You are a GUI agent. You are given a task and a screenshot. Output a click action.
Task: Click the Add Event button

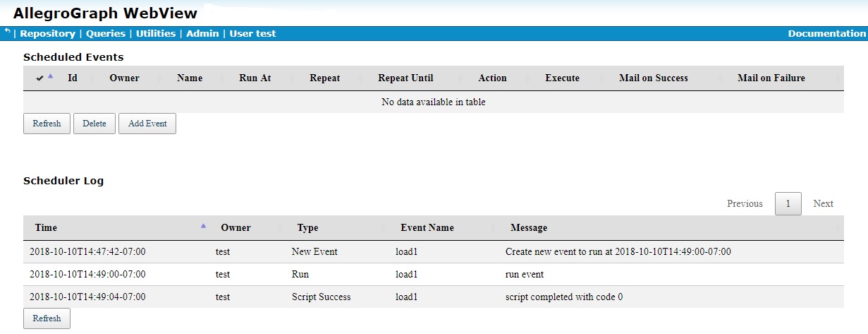pyautogui.click(x=147, y=124)
